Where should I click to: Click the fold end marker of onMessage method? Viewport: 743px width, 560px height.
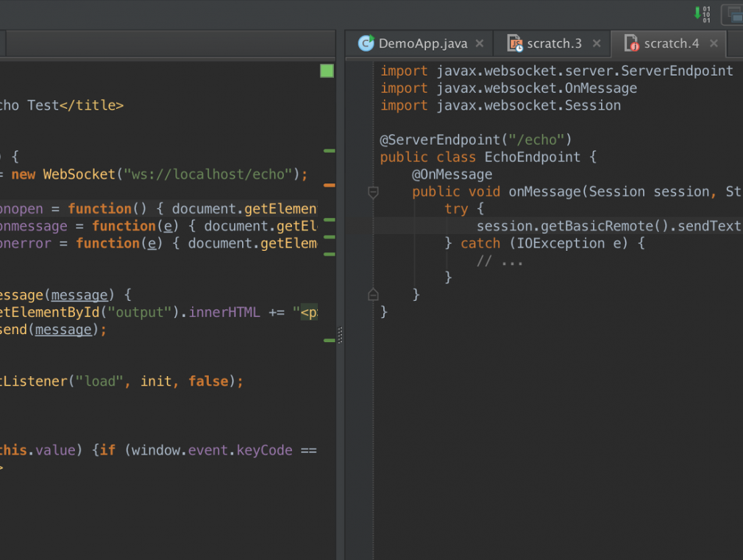pyautogui.click(x=374, y=294)
